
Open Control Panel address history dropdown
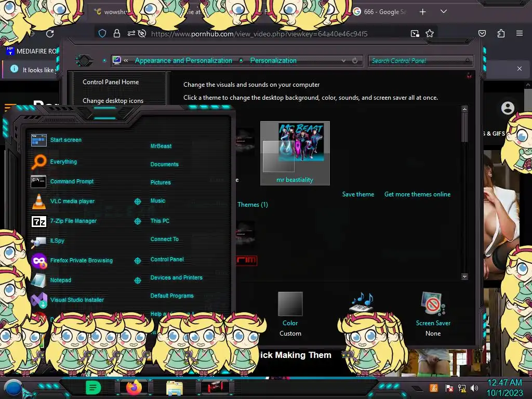tap(344, 61)
